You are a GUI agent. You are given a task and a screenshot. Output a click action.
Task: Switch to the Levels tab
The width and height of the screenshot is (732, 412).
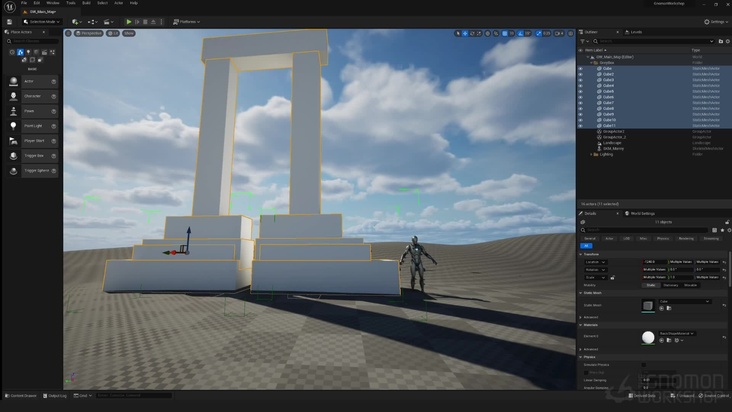click(x=634, y=32)
